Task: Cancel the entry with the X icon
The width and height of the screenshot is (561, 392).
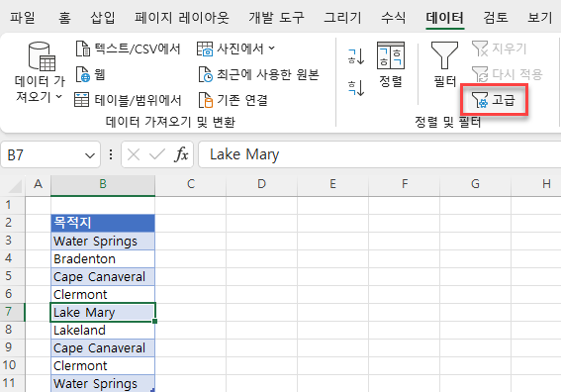Action: coord(134,155)
